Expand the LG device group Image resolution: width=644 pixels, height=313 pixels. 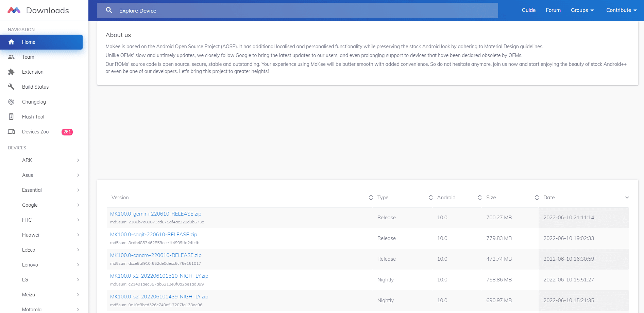tap(78, 280)
